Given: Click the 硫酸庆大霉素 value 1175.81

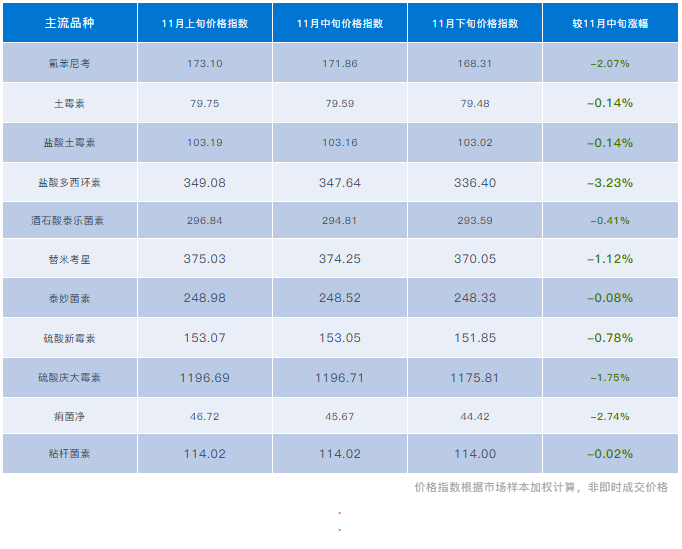Looking at the screenshot, I should coord(475,377).
